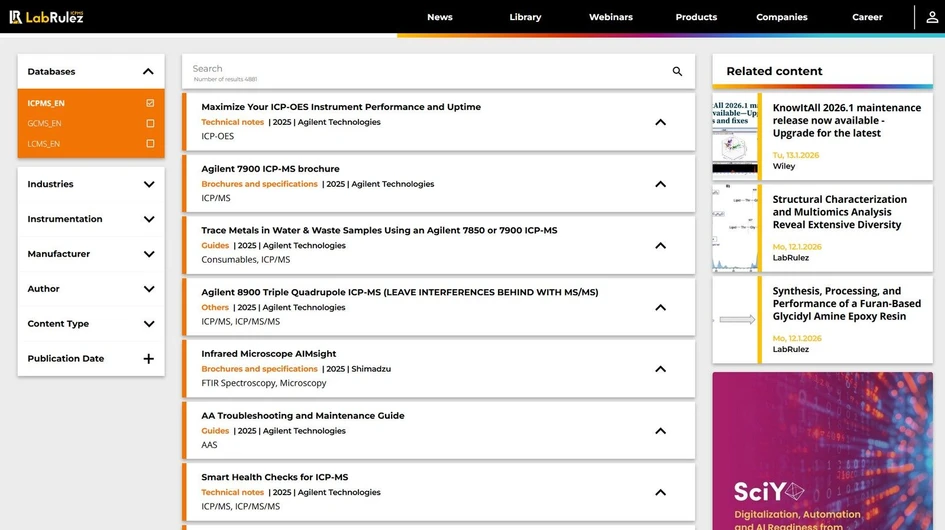Open the Products menu
Viewport: 945px width, 530px height.
click(696, 17)
